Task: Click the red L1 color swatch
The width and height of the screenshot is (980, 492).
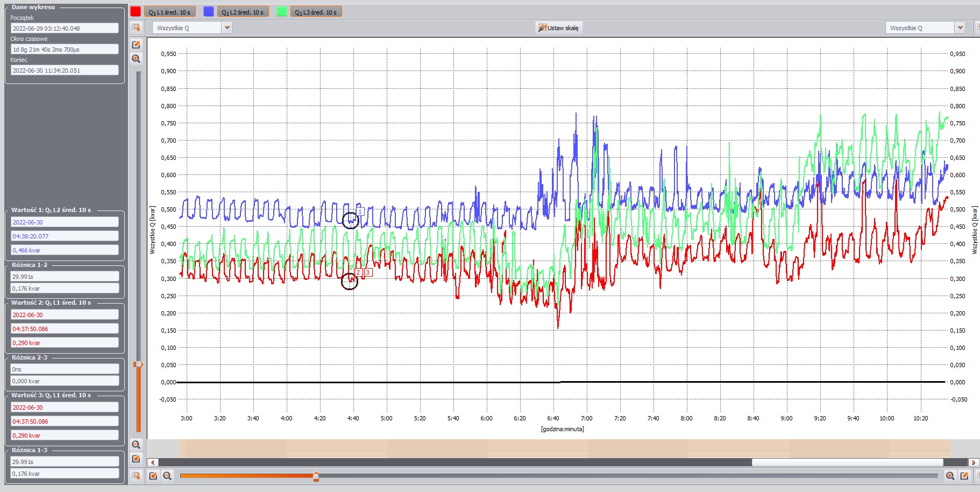Action: tap(136, 12)
